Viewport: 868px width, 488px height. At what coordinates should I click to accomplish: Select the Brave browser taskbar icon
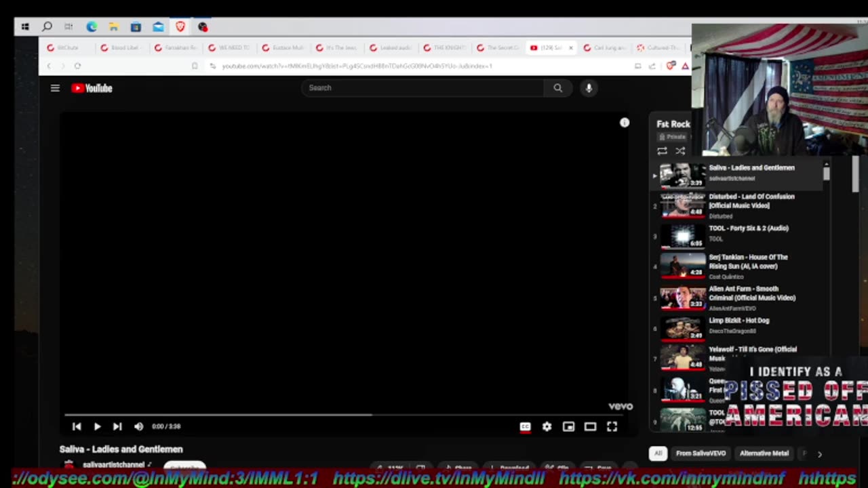(180, 27)
